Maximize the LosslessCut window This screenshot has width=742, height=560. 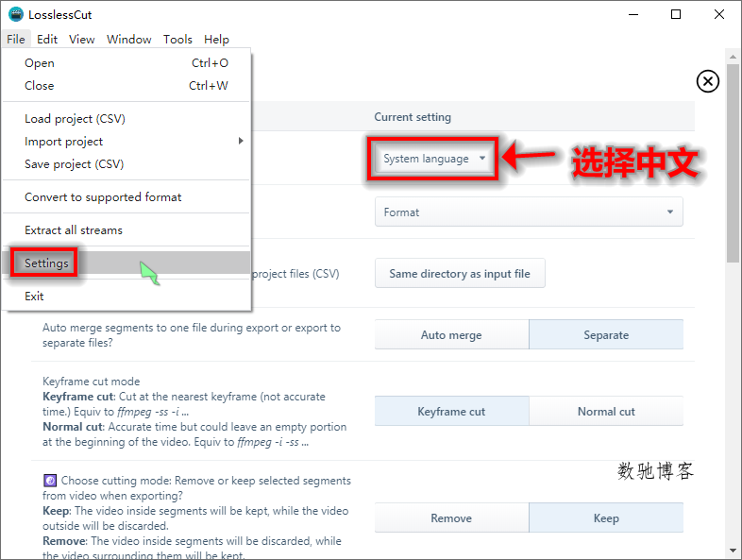(676, 15)
